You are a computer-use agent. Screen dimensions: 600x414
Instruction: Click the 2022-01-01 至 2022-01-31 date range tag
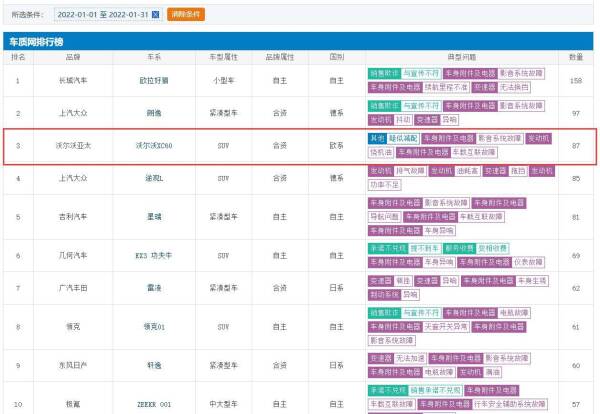pyautogui.click(x=108, y=15)
